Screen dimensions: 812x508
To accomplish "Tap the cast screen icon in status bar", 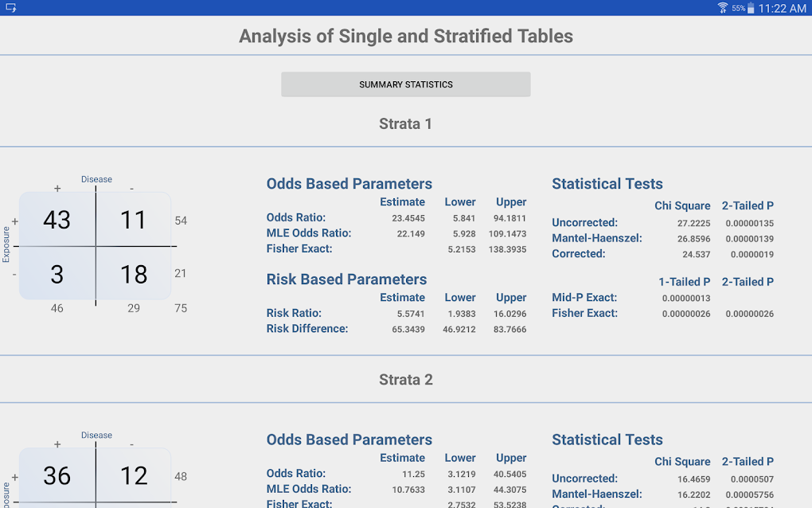I will (11, 8).
